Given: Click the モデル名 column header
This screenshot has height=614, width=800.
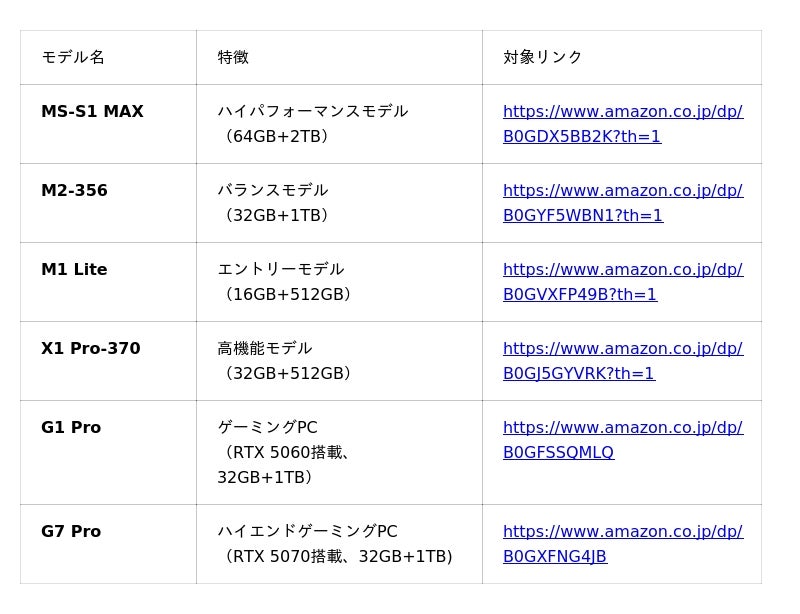Looking at the screenshot, I should tap(73, 57).
